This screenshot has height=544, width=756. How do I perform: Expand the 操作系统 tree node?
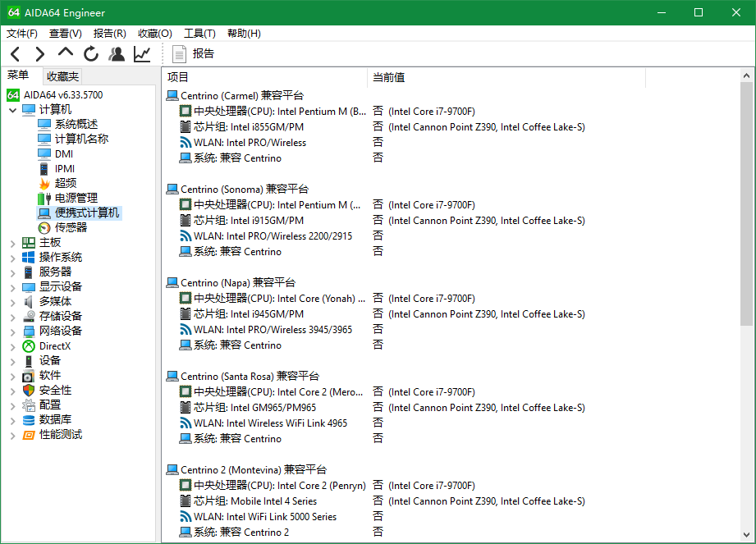[x=12, y=258]
